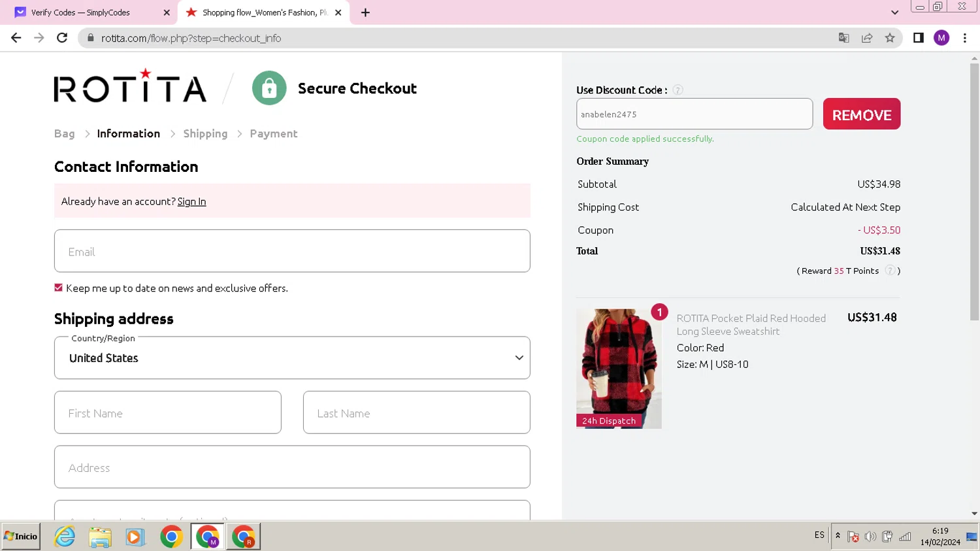Open the first Chrome taskbar icon
980x551 pixels.
[x=172, y=537]
